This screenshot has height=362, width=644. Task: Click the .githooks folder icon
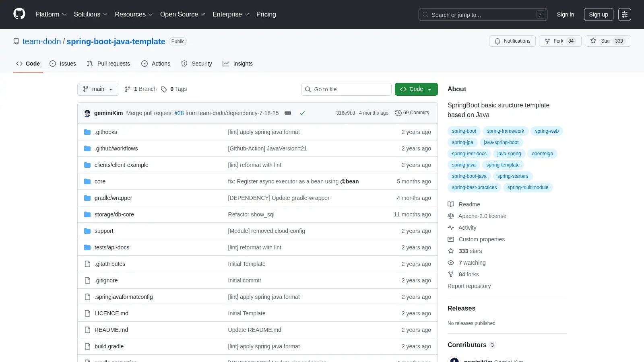(x=87, y=132)
